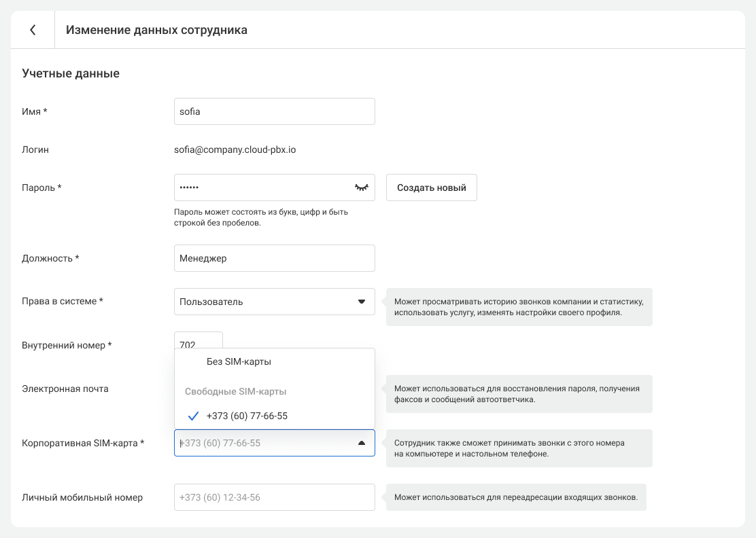Click the Внутренний номер field showing 702

198,340
